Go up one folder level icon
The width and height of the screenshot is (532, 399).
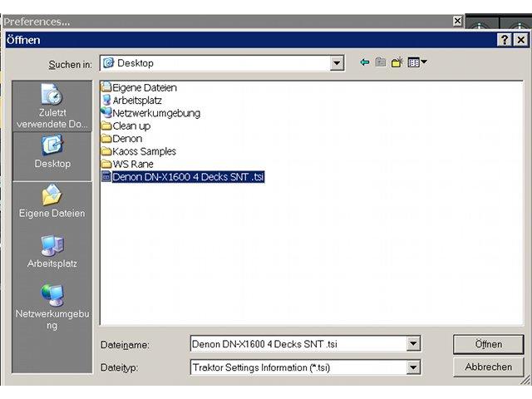coord(381,62)
